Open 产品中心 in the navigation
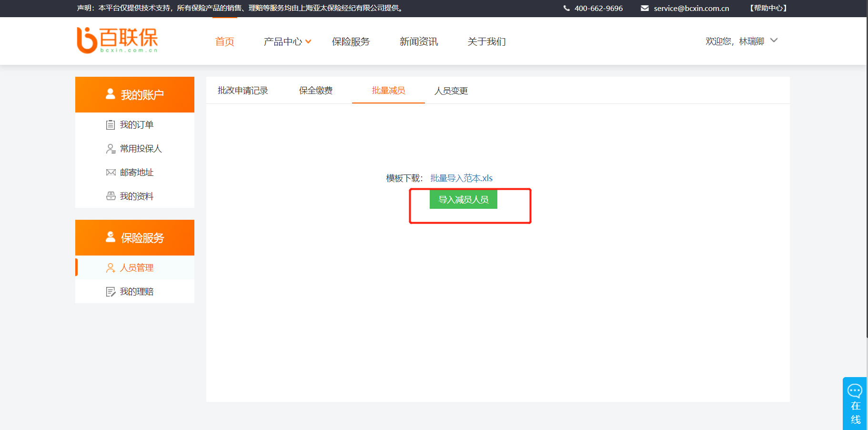This screenshot has width=868, height=430. click(x=283, y=42)
